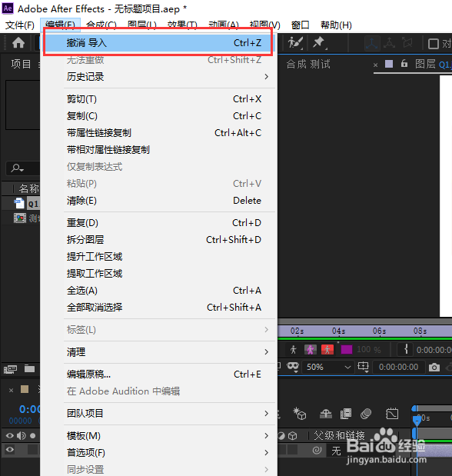Open the 文件(F) menu
The image size is (452, 476).
[20, 25]
